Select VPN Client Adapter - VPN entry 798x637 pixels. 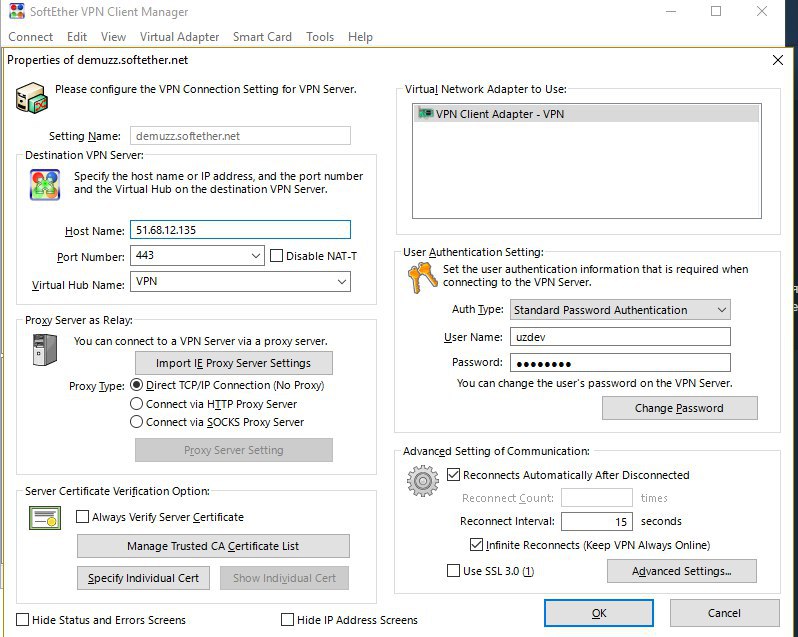pos(586,113)
